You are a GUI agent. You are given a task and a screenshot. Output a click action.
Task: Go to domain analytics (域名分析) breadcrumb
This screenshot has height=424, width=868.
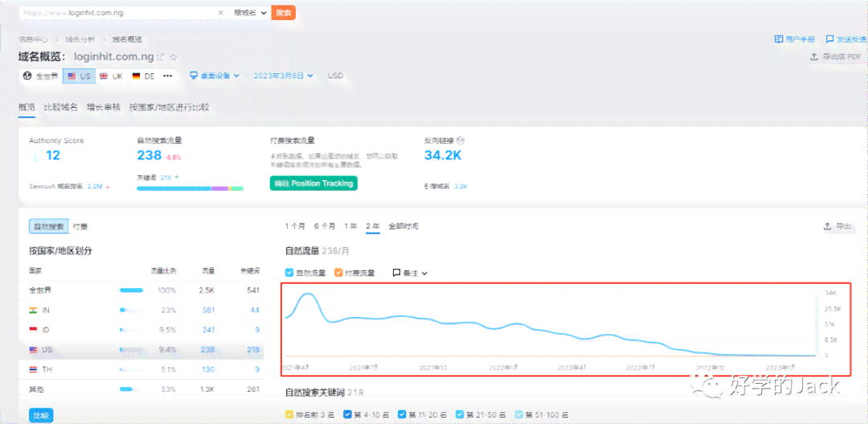pyautogui.click(x=80, y=39)
